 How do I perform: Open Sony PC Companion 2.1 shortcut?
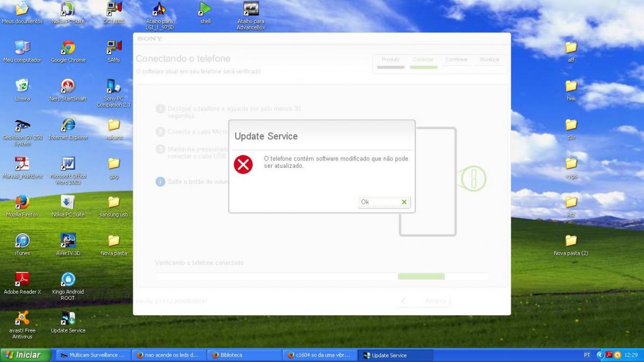114,93
